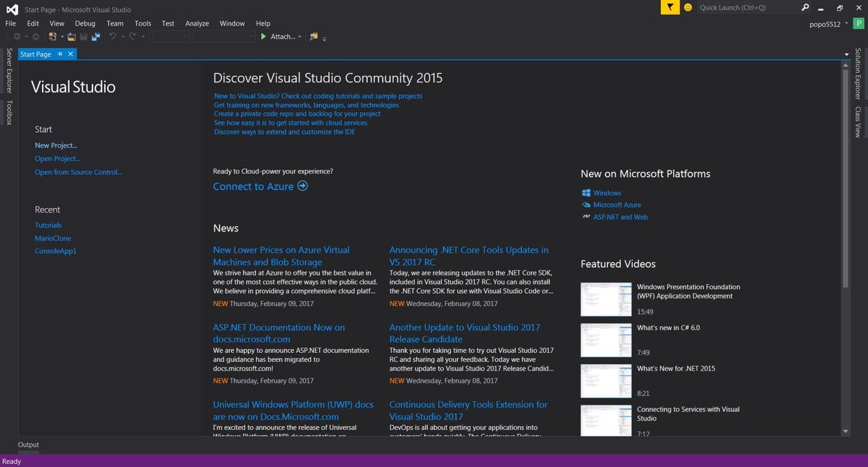Screen dimensions: 868x467
Task: Click in the Quick Launch search box
Action: click(x=747, y=8)
